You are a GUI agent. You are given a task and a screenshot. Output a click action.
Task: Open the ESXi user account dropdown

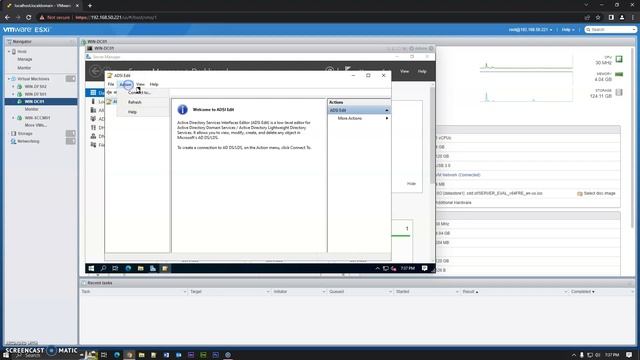click(531, 30)
